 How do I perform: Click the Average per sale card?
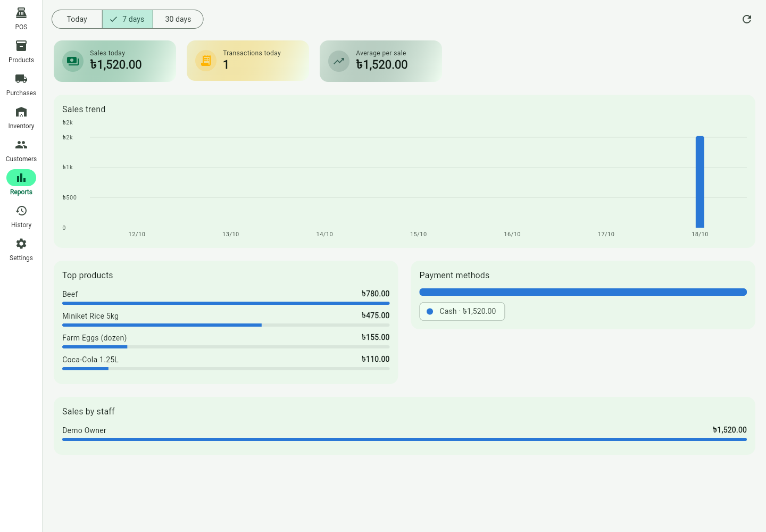(381, 61)
